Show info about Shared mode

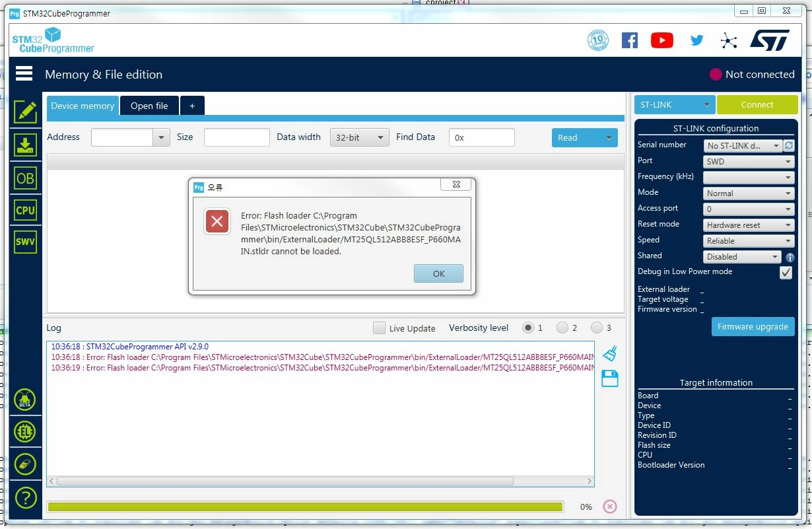790,258
